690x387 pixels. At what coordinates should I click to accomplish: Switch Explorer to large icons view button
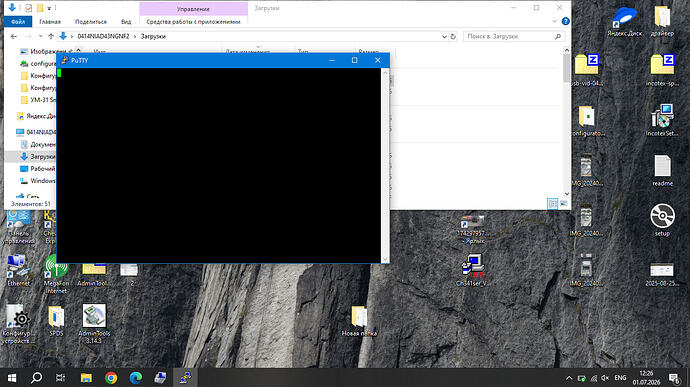tap(564, 204)
